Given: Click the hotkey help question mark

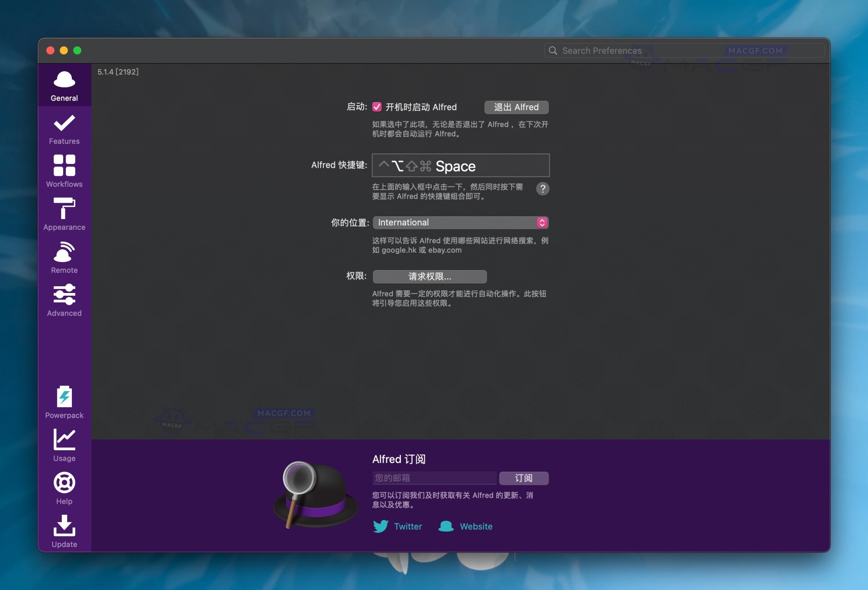Looking at the screenshot, I should (543, 189).
